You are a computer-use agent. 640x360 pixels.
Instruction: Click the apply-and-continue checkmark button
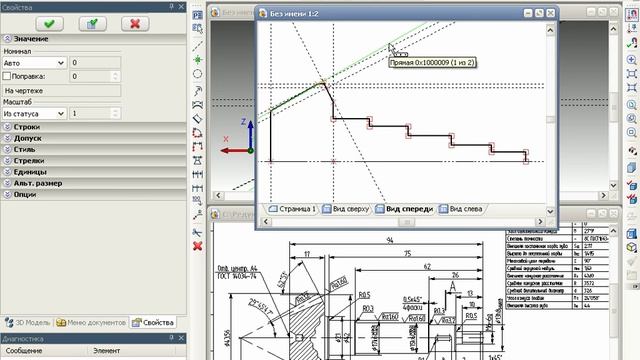point(92,24)
